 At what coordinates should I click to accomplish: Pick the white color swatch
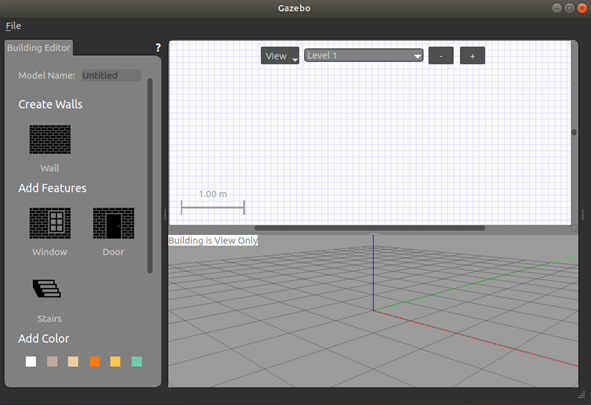[31, 362]
